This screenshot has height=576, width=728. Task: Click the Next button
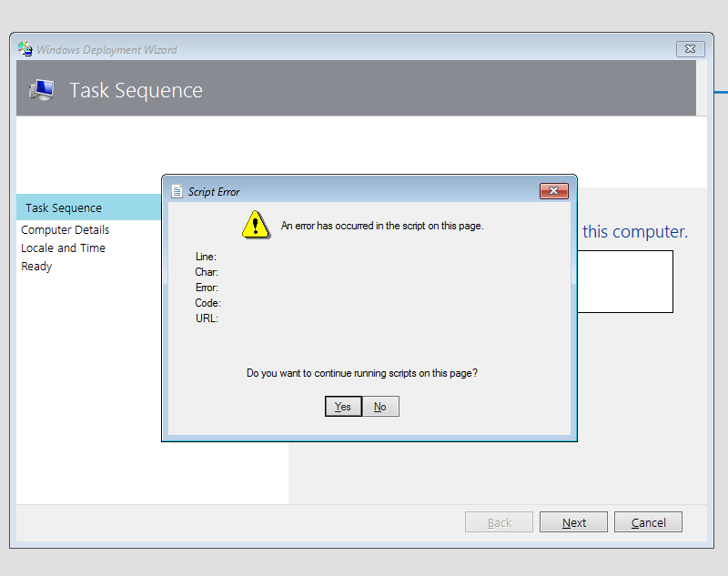pyautogui.click(x=573, y=521)
